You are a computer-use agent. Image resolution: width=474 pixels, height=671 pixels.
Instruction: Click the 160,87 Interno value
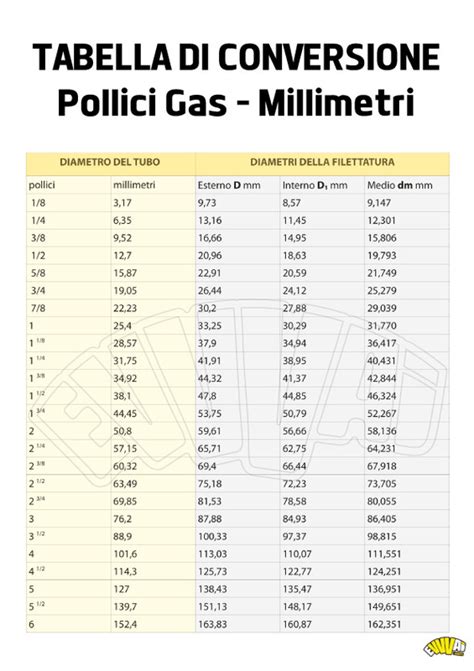tap(297, 624)
